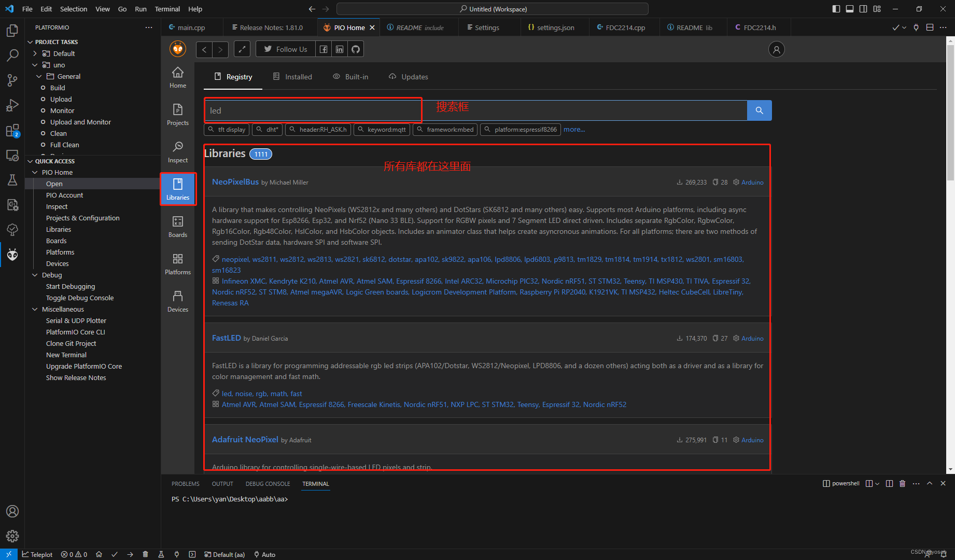The image size is (955, 560).
Task: Open Inspect in PIO Home sidebar
Action: pos(178,152)
